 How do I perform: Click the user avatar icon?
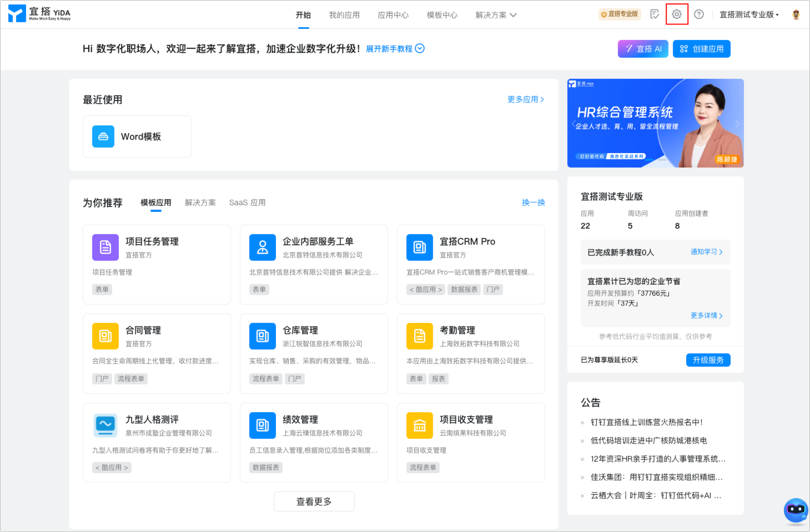[796, 14]
